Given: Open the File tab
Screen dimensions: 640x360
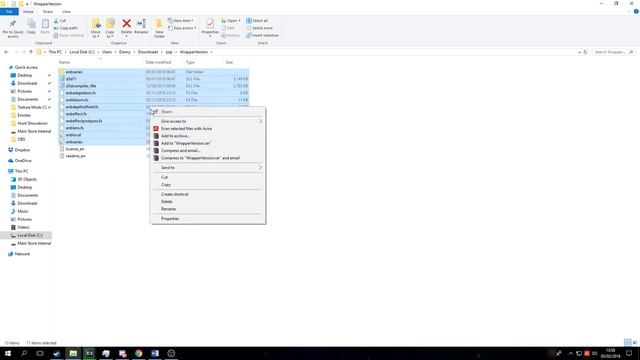Looking at the screenshot, I should pos(9,11).
